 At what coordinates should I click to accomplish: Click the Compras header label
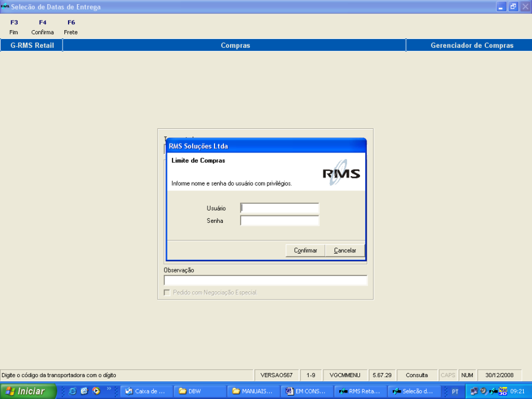(235, 45)
